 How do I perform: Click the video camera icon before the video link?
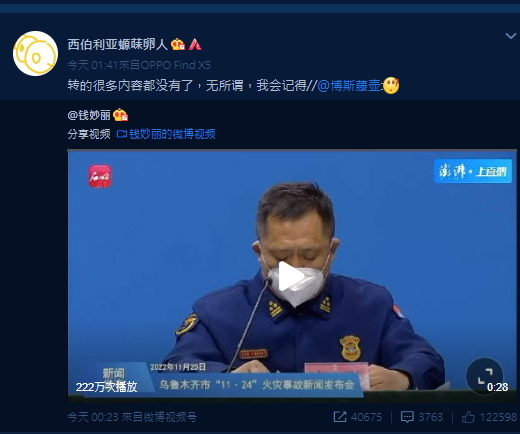pyautogui.click(x=122, y=134)
